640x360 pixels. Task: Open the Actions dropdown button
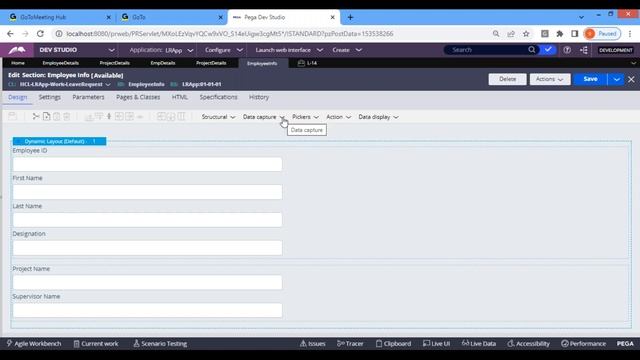tap(550, 79)
